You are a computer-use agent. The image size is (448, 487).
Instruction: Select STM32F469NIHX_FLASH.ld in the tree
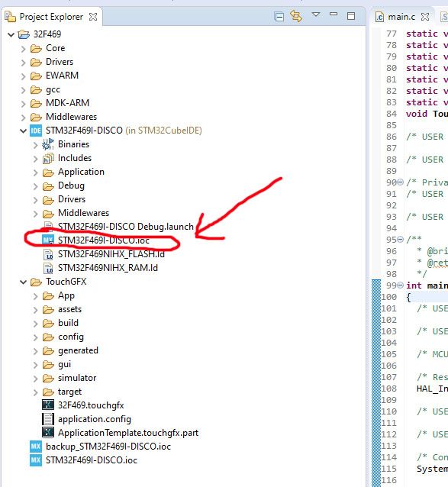111,254
